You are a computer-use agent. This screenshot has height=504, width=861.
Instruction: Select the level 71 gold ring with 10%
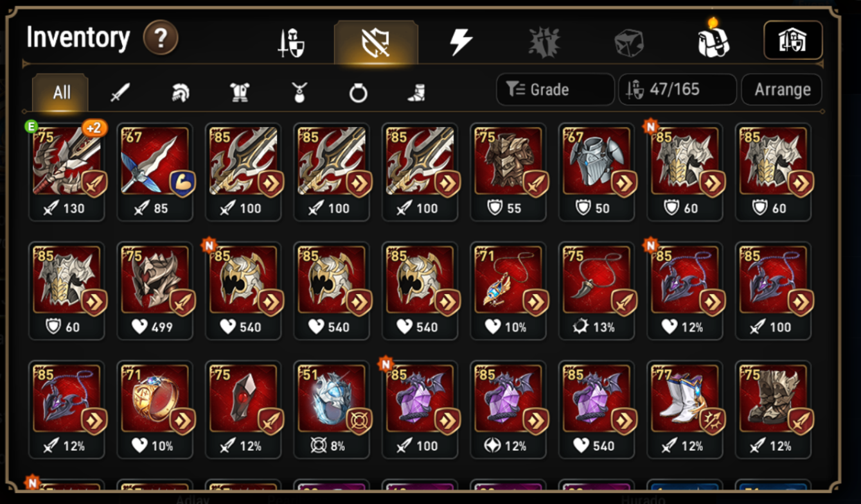(x=155, y=410)
